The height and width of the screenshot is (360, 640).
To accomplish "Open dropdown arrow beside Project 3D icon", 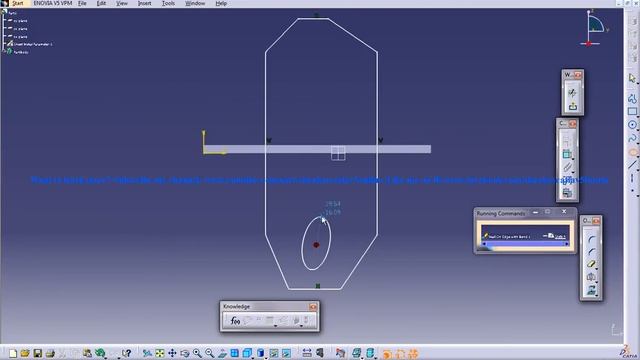I will [x=597, y=295].
